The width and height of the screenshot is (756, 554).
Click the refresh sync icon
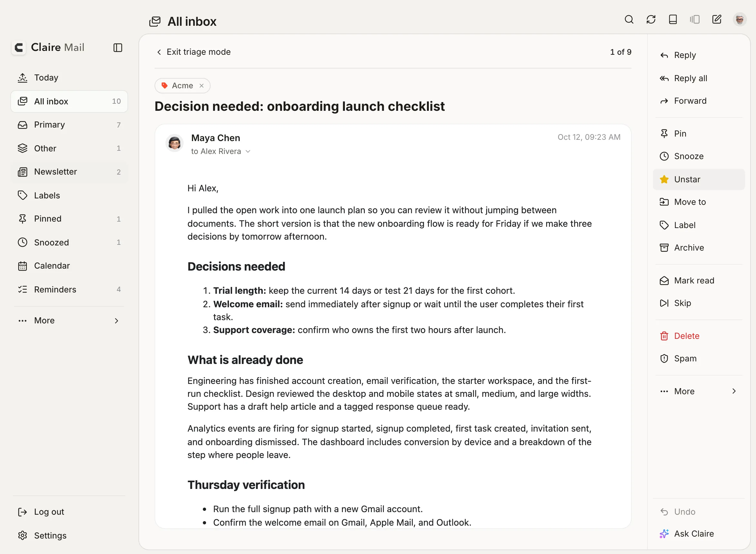[651, 19]
